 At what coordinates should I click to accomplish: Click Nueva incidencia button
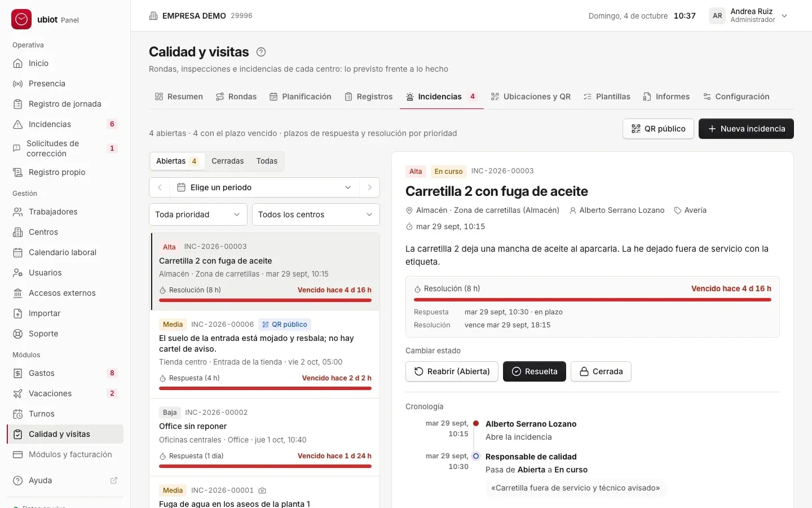point(746,129)
